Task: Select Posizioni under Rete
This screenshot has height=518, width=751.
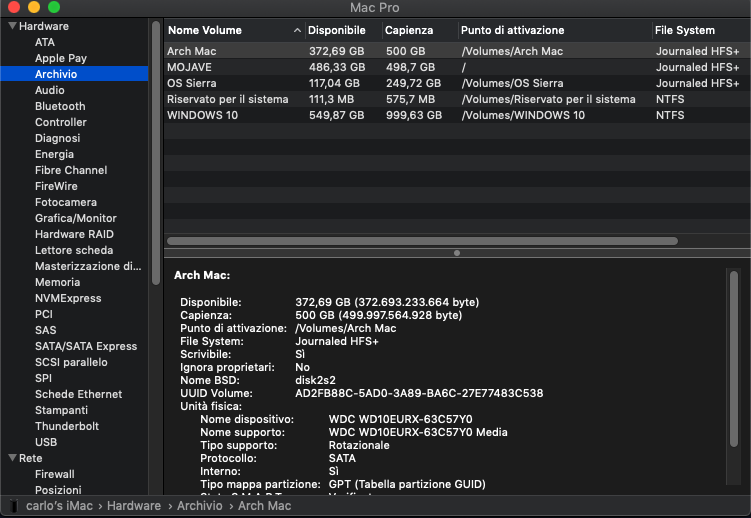Action: 58,490
